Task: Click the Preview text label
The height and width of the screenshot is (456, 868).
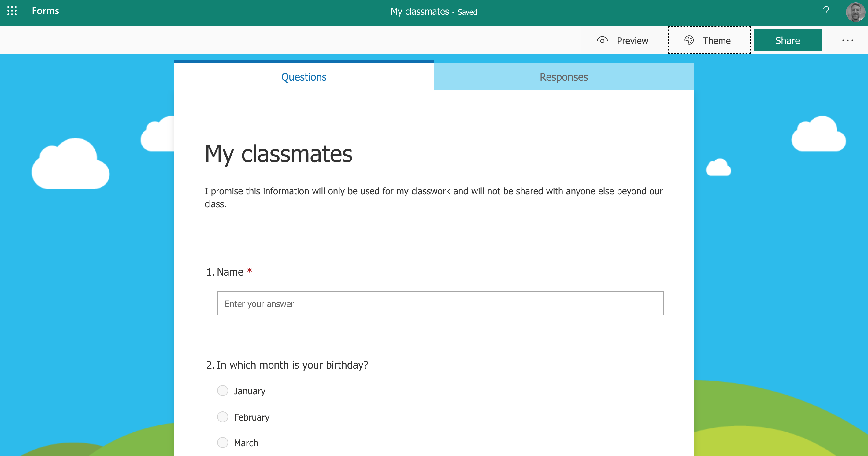Action: click(632, 41)
